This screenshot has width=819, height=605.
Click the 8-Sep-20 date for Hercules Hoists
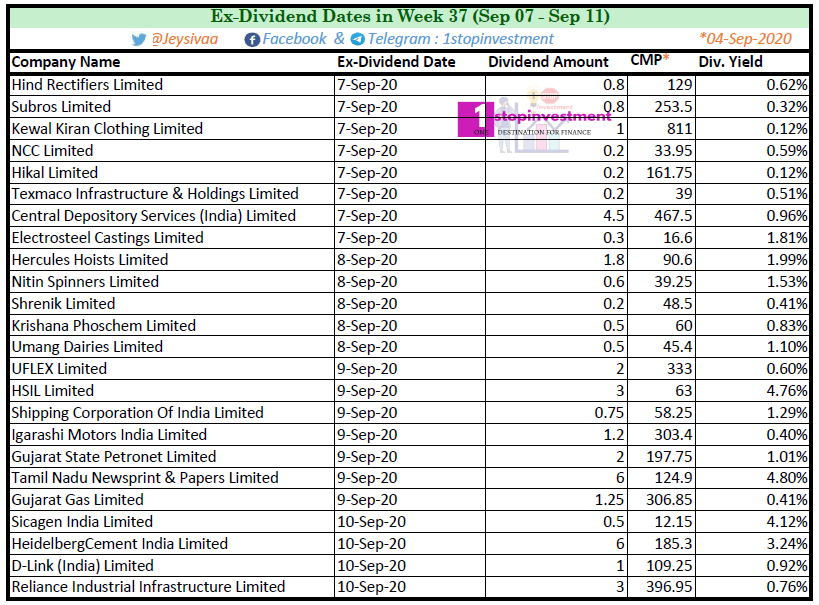(367, 260)
